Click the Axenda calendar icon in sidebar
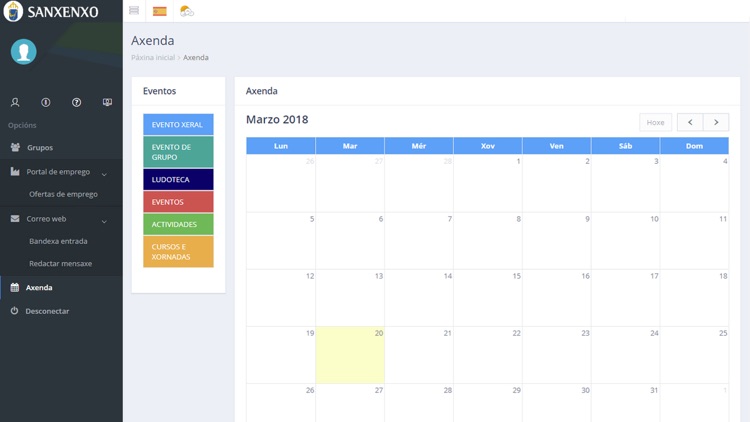 (15, 288)
